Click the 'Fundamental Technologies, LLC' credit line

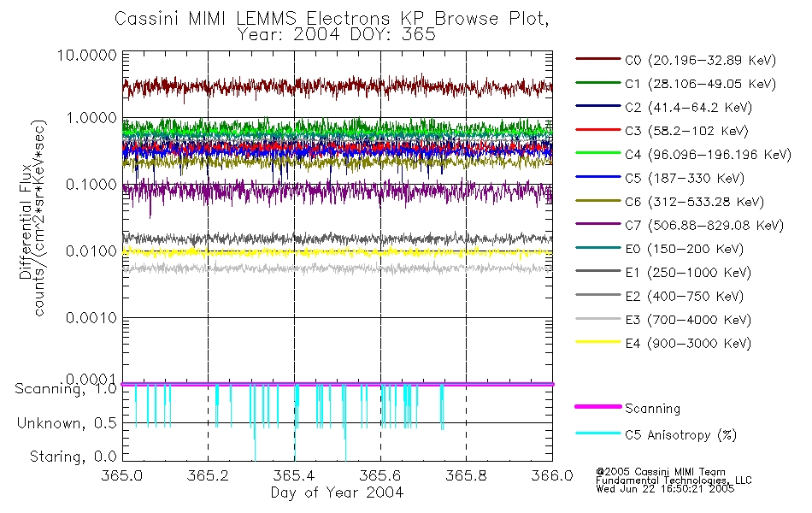674,481
